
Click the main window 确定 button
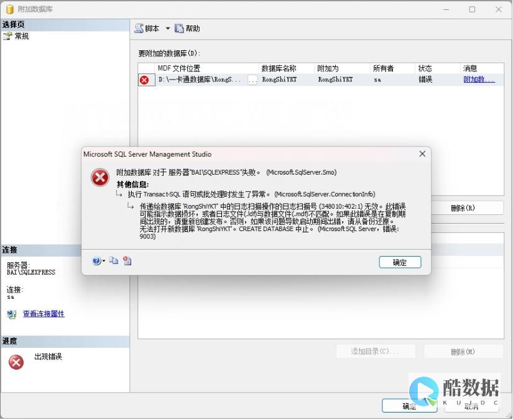(x=409, y=406)
